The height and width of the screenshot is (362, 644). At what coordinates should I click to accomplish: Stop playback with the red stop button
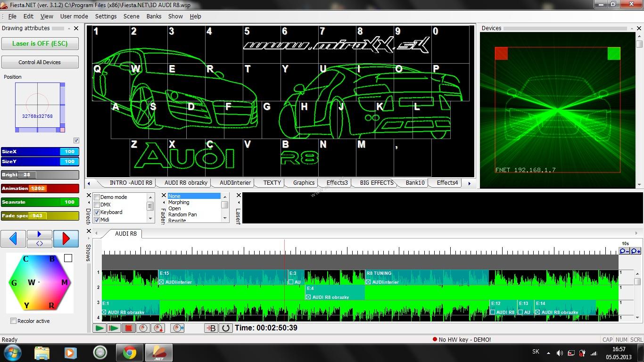point(128,328)
